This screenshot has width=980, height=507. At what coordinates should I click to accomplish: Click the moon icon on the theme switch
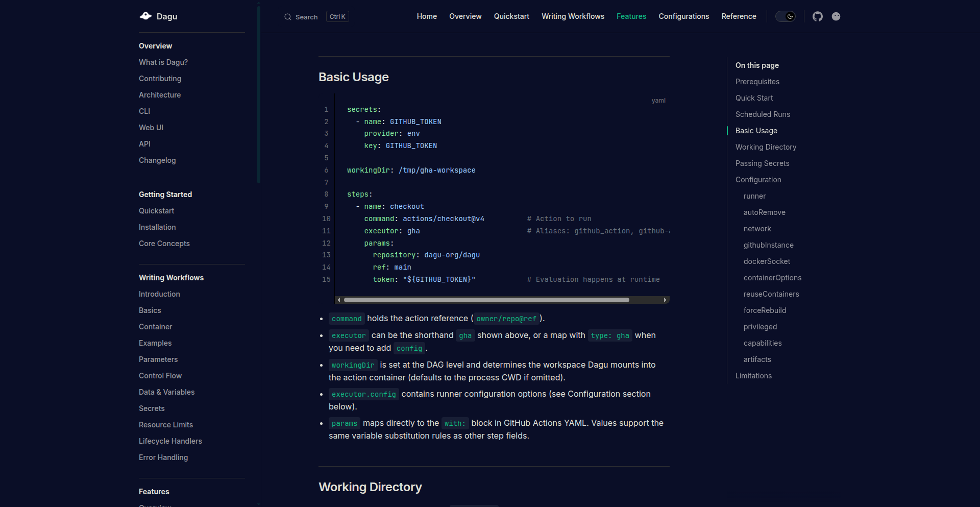click(x=789, y=16)
